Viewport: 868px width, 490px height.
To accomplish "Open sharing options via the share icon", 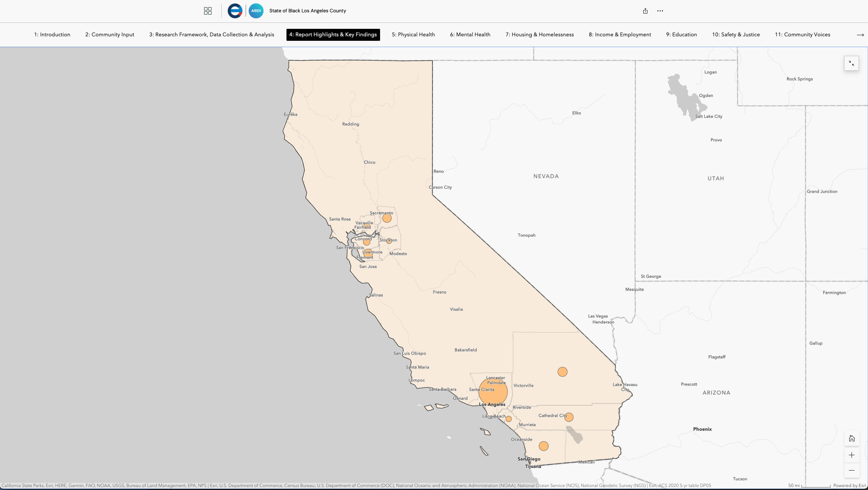I will pyautogui.click(x=645, y=11).
